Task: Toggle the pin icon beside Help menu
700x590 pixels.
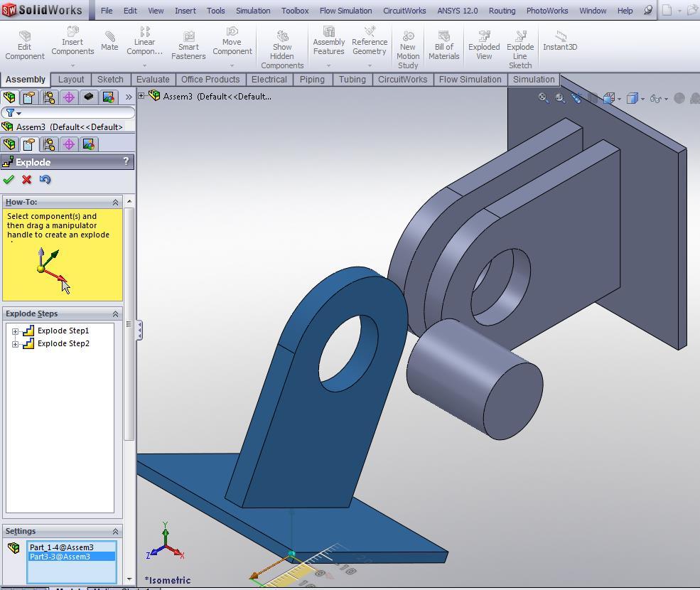Action: point(648,10)
